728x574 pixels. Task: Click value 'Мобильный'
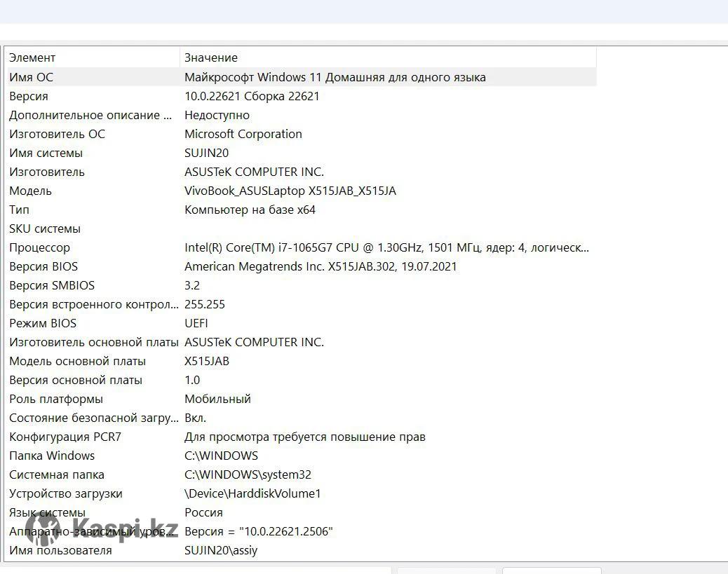coord(217,399)
